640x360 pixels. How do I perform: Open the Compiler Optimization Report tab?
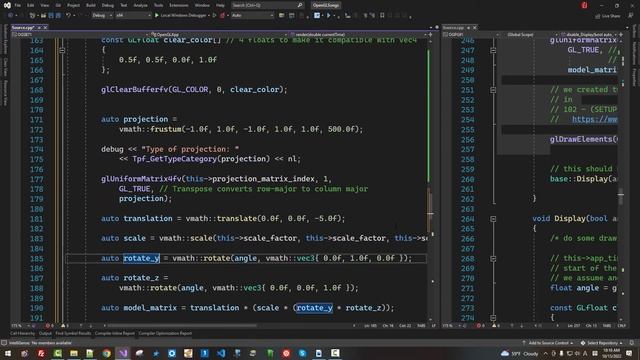[x=165, y=333]
